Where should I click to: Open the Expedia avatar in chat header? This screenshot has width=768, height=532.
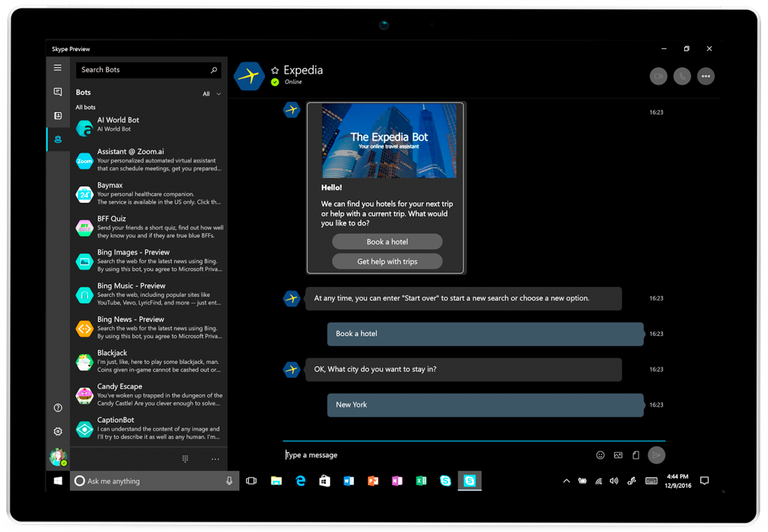(249, 76)
